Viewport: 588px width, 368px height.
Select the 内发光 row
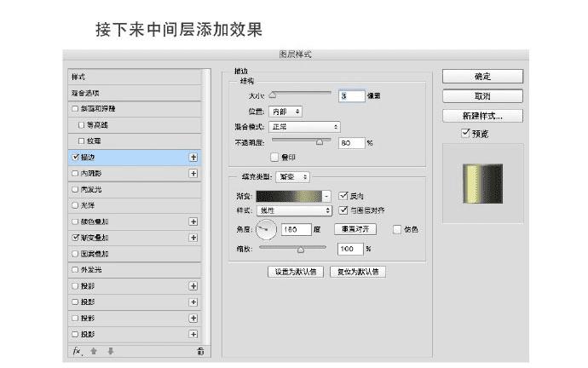pos(135,190)
